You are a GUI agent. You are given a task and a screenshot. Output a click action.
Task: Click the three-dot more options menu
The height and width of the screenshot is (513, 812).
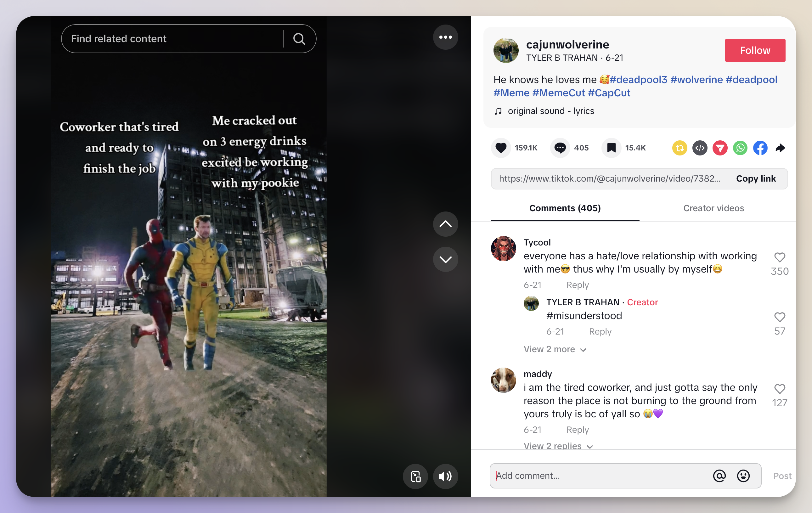pos(446,38)
